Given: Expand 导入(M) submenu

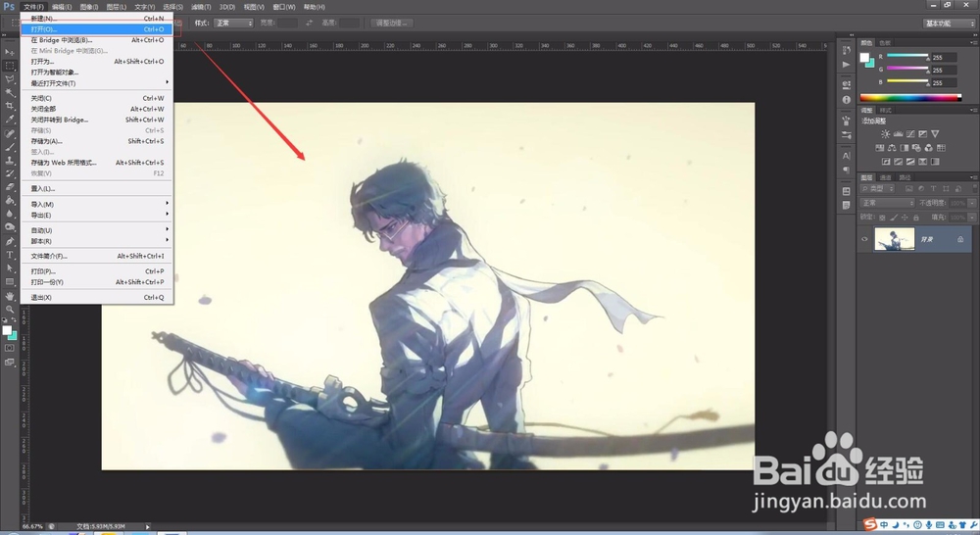Looking at the screenshot, I should click(99, 205).
